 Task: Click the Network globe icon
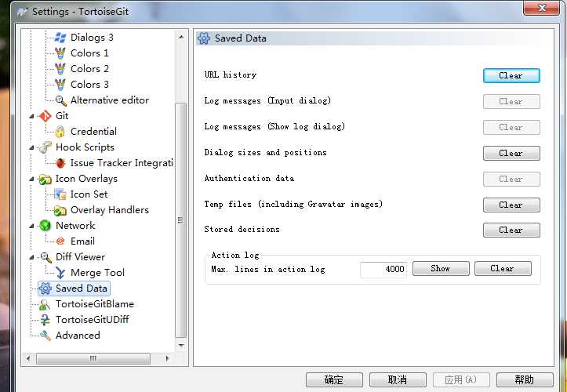45,226
